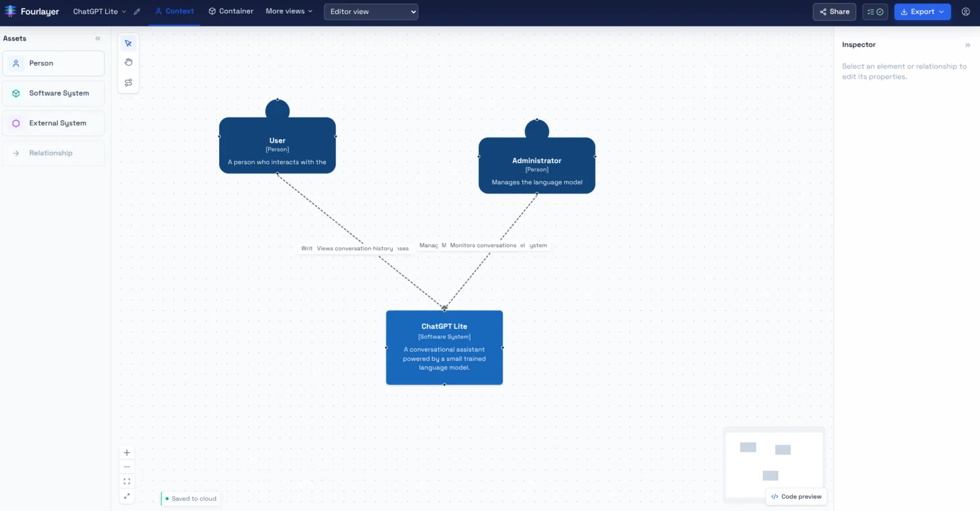The height and width of the screenshot is (511, 980).
Task: Click the Saved to cloud status
Action: (191, 499)
